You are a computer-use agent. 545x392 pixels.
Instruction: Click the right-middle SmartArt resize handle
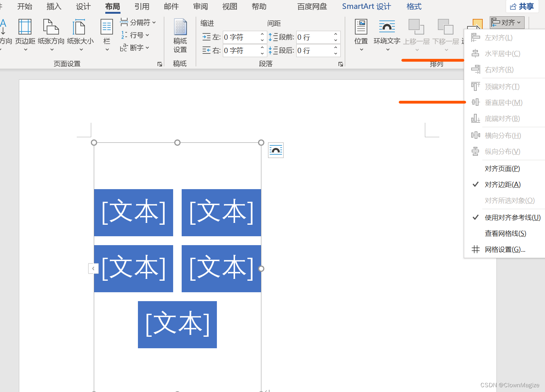[x=261, y=269]
